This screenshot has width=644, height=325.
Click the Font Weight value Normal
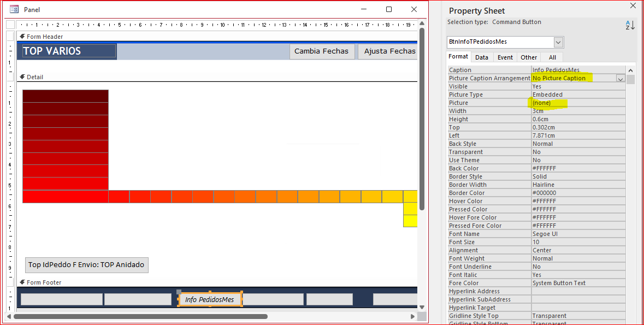578,259
